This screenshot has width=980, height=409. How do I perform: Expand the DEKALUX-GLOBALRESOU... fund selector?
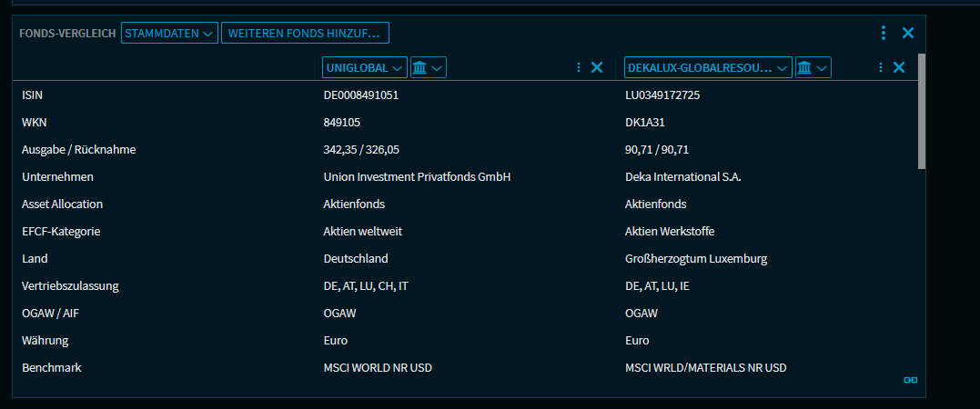pyautogui.click(x=707, y=67)
